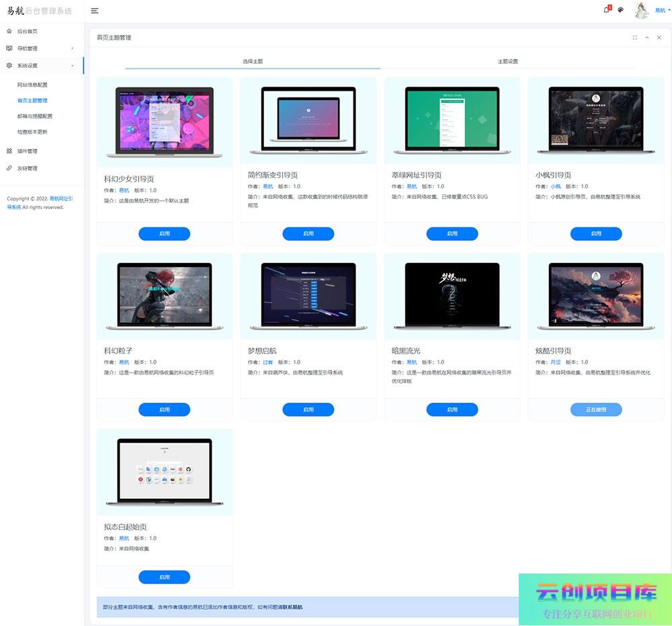Screen dimensions: 672x626
Task: Select the 选择主题 tab
Action: pos(253,61)
